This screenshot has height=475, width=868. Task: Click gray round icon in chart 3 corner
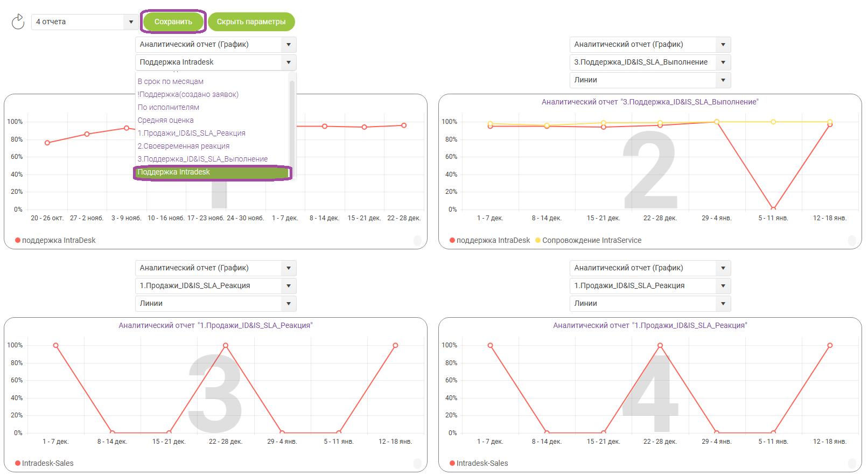tap(417, 463)
